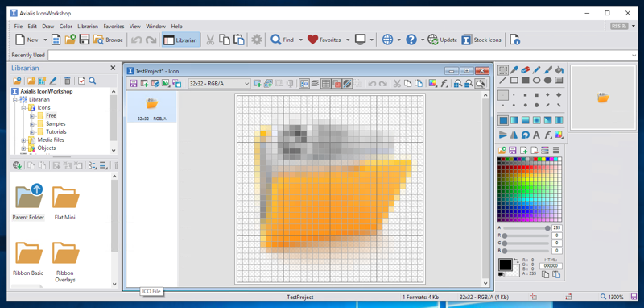The width and height of the screenshot is (644, 308).
Task: Toggle pixel grid display in editor toolbar
Action: pyautogui.click(x=325, y=84)
